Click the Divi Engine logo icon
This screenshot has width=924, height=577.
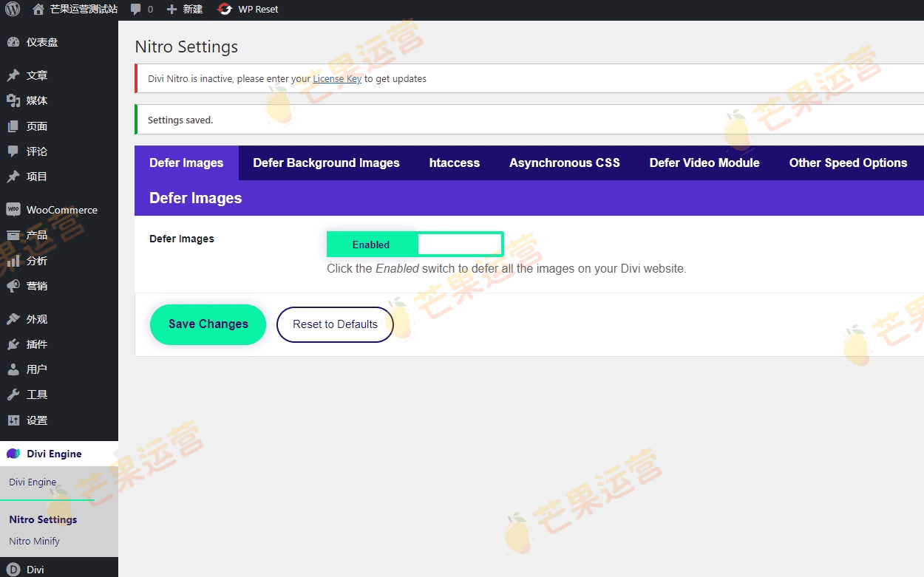pyautogui.click(x=13, y=454)
